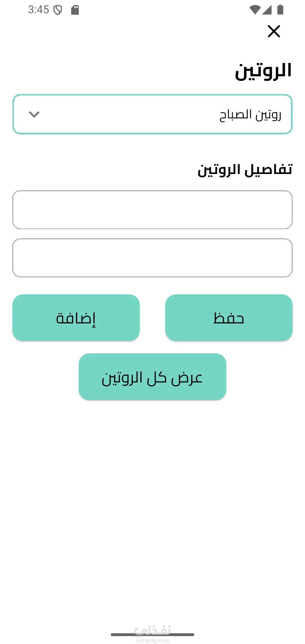Focus the second routine details input field
The width and height of the screenshot is (305, 644).
152,258
